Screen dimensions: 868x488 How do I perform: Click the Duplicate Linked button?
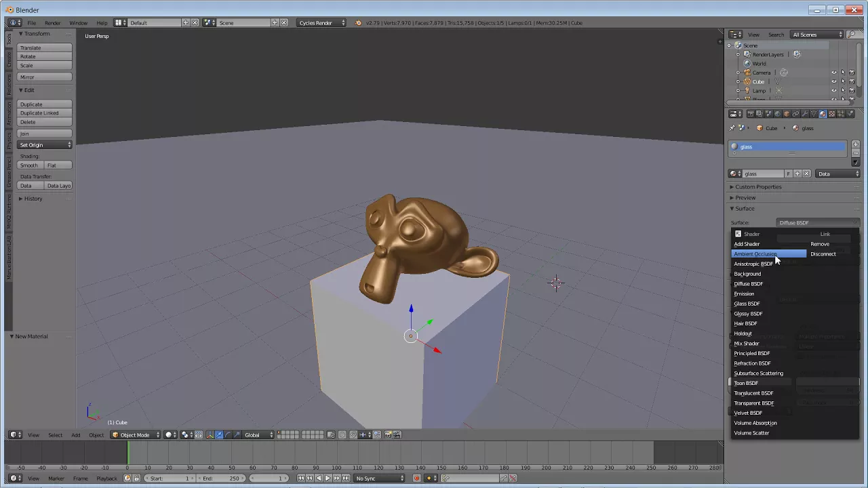click(45, 113)
